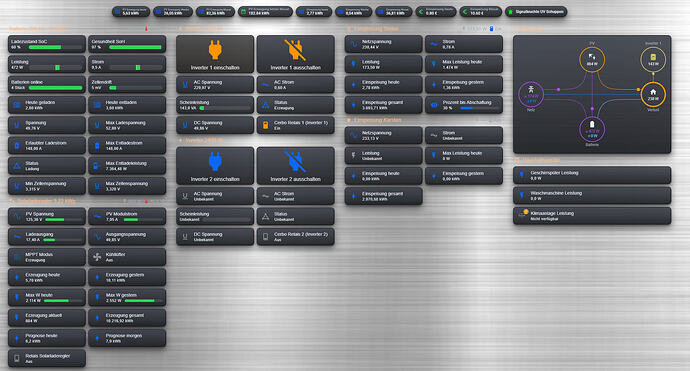Open the Erzeugung aktuell tile
The width and height of the screenshot is (690, 371).
tap(47, 317)
